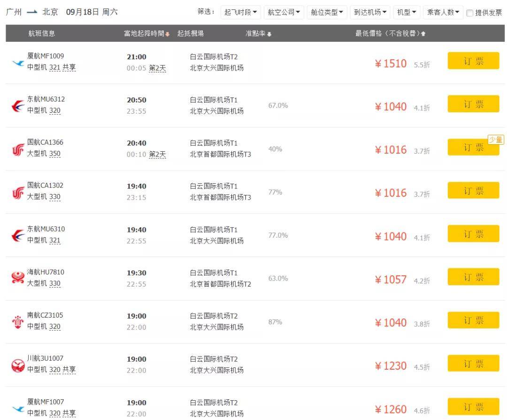Book the 国航CA1302 flight
This screenshot has height=420, width=507.
(x=473, y=190)
